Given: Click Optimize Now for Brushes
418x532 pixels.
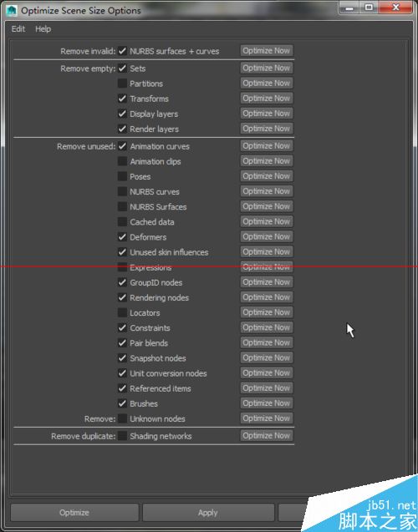Looking at the screenshot, I should coord(267,403).
